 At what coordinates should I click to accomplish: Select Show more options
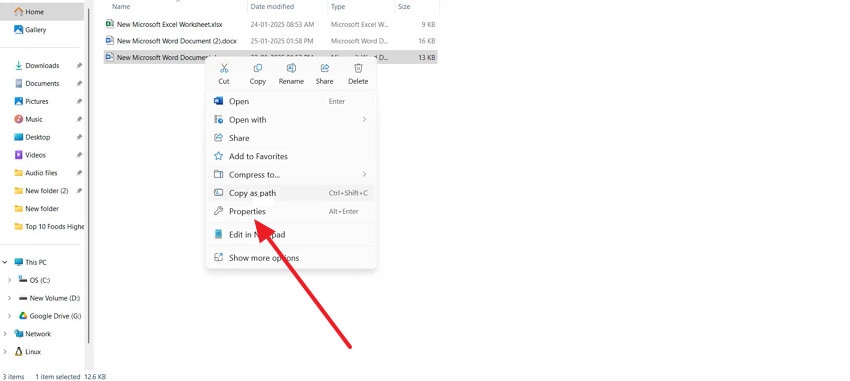tap(291, 258)
